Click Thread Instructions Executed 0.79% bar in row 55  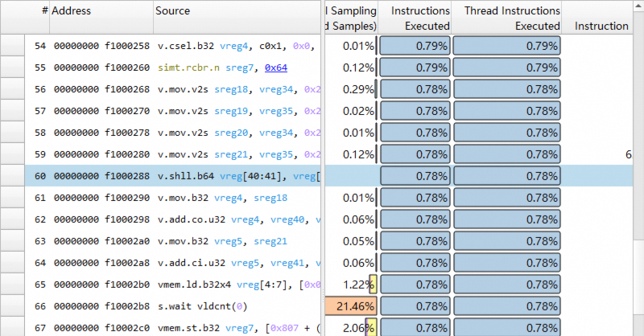(507, 68)
